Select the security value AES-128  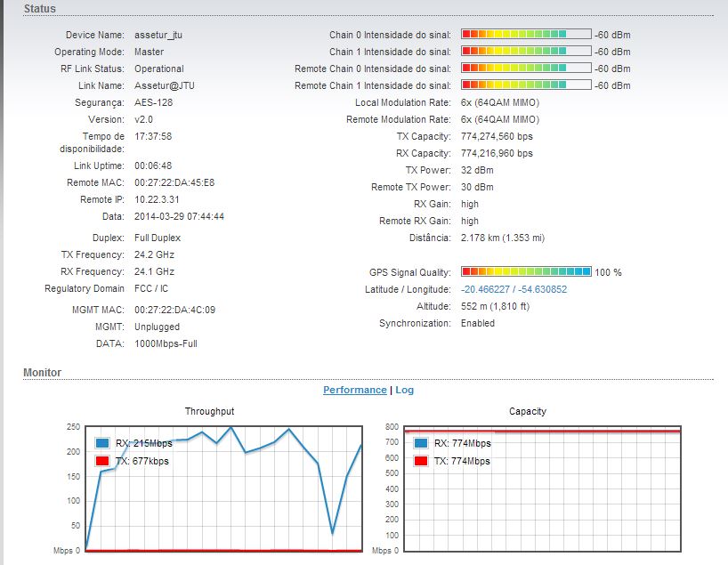tap(154, 102)
